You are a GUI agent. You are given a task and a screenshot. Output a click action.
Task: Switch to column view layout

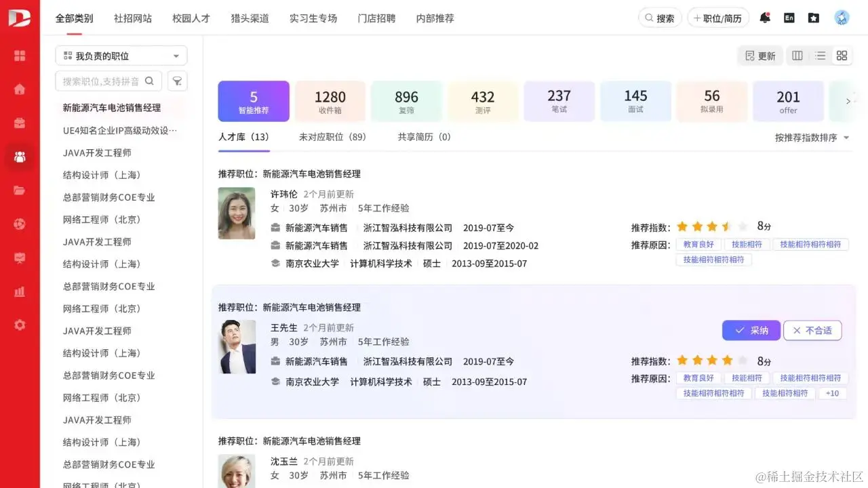797,56
